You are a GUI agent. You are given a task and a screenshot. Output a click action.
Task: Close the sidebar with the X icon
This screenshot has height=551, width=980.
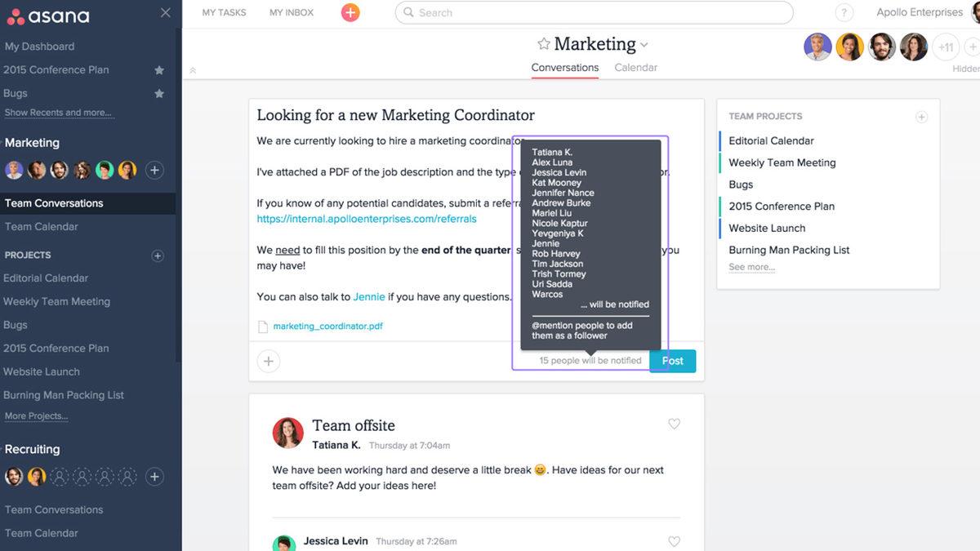click(x=166, y=13)
